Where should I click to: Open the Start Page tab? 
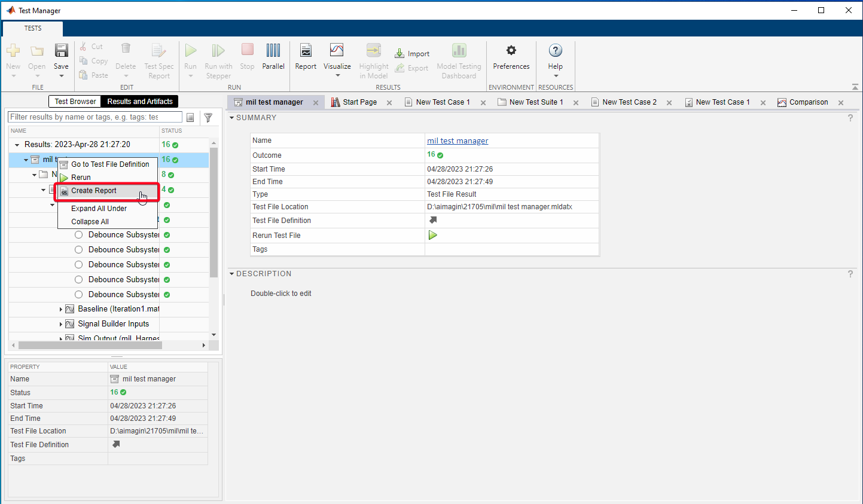[359, 102]
